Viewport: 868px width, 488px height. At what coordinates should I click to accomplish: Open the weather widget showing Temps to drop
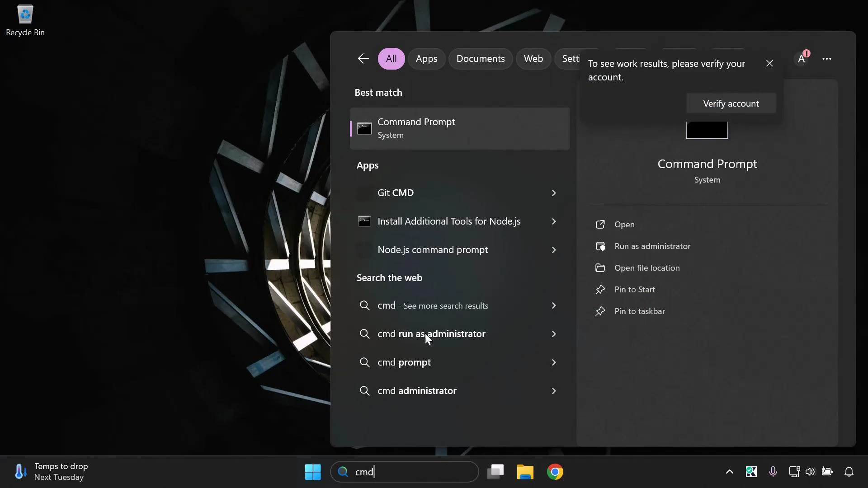50,471
